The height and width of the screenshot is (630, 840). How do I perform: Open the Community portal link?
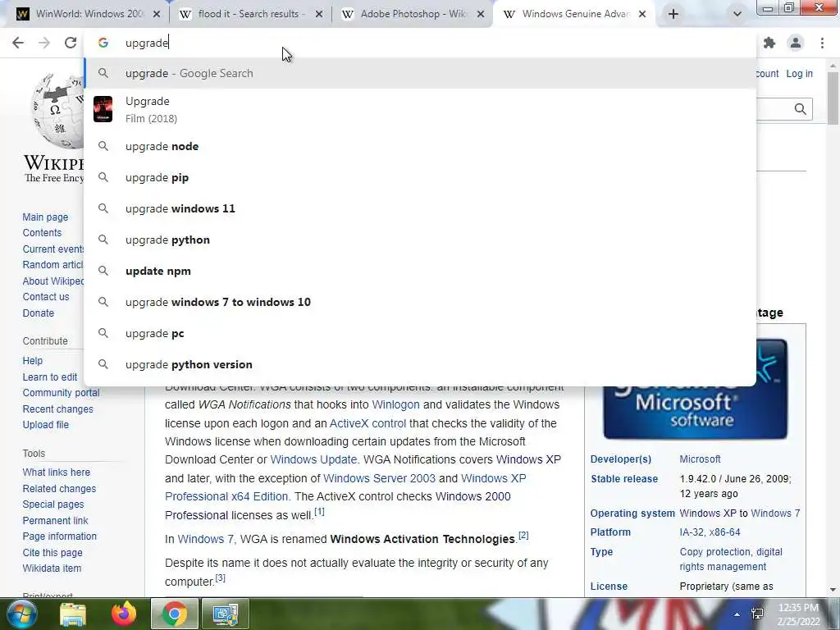(x=61, y=393)
